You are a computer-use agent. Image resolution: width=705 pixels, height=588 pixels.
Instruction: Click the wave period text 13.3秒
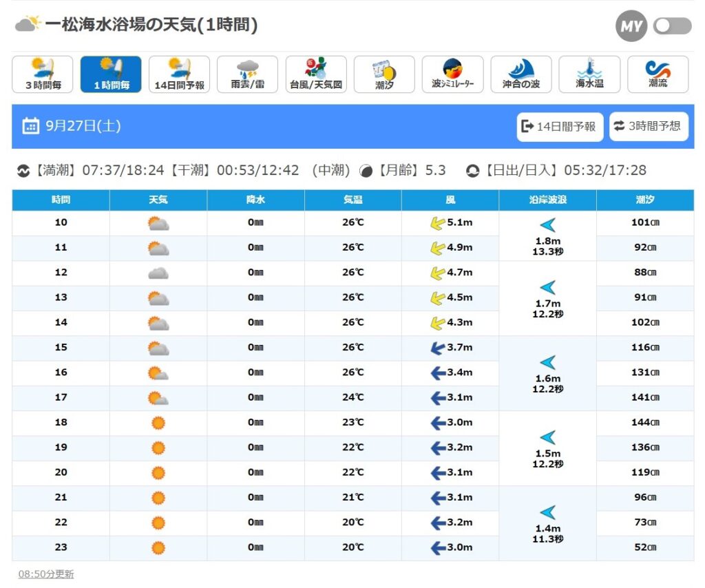(x=547, y=252)
